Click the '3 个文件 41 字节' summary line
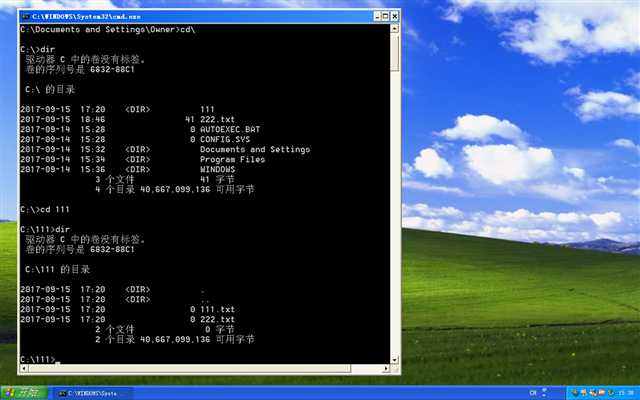Viewport: 640px width, 400px height. pyautogui.click(x=165, y=179)
